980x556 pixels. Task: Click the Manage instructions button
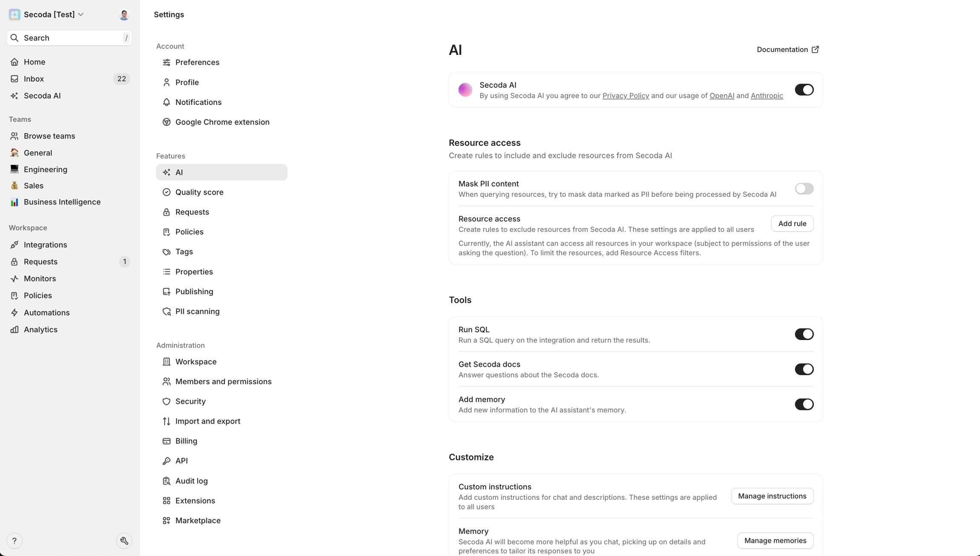pos(772,496)
